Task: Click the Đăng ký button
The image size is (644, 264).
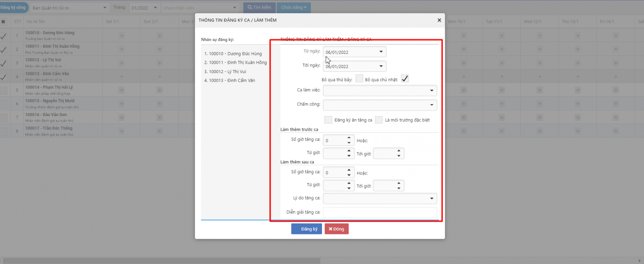Action: tap(307, 229)
